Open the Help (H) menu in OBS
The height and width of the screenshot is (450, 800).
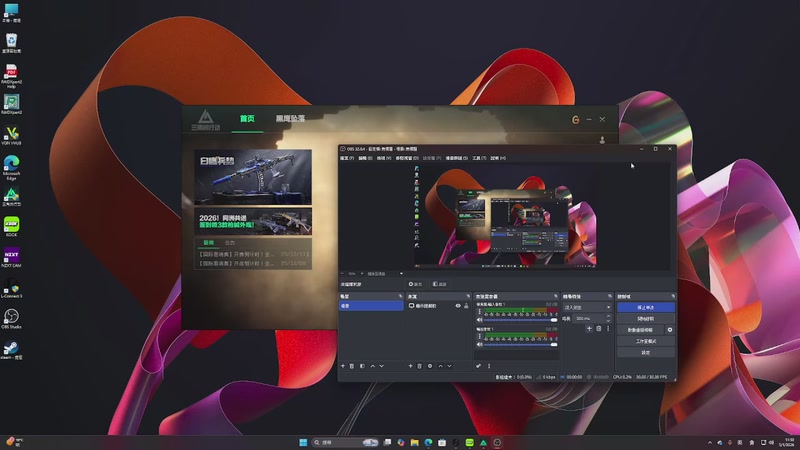click(x=498, y=158)
